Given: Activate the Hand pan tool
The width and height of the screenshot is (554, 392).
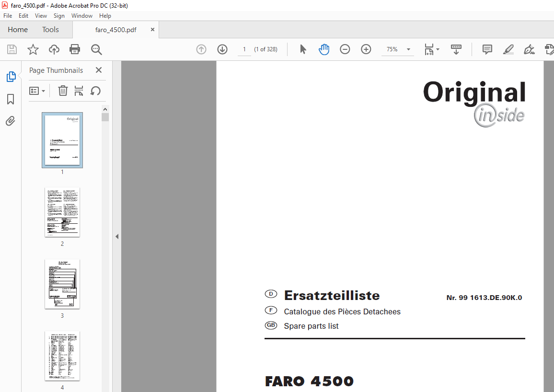Looking at the screenshot, I should 323,49.
